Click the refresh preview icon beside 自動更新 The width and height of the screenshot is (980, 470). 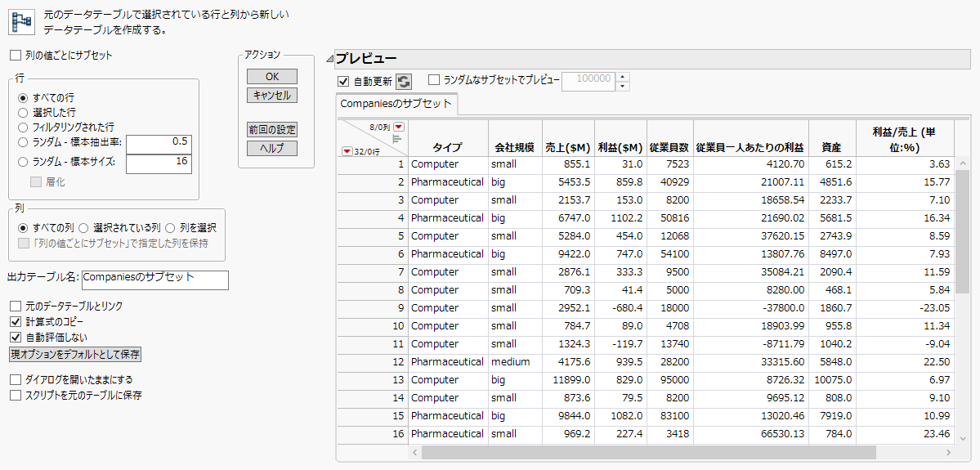pos(405,82)
